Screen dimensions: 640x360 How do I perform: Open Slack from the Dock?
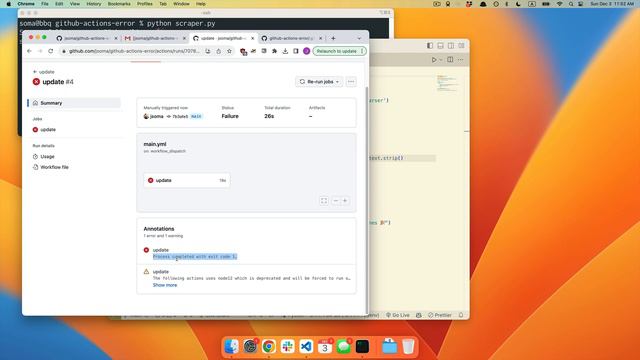pos(287,347)
